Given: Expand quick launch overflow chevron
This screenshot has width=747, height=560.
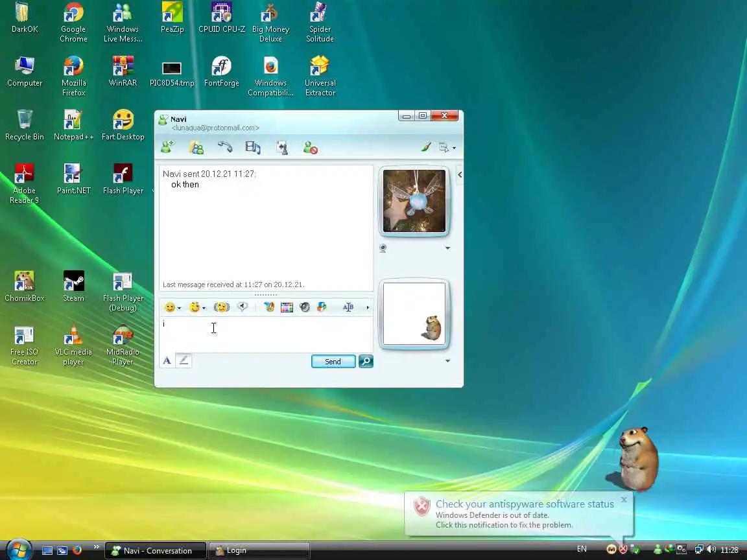Looking at the screenshot, I should (96, 547).
